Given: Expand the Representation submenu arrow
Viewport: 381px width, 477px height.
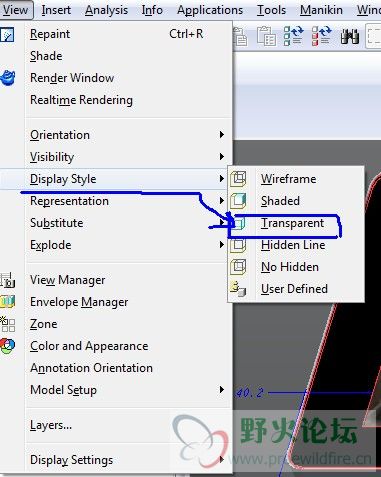Looking at the screenshot, I should coord(221,201).
